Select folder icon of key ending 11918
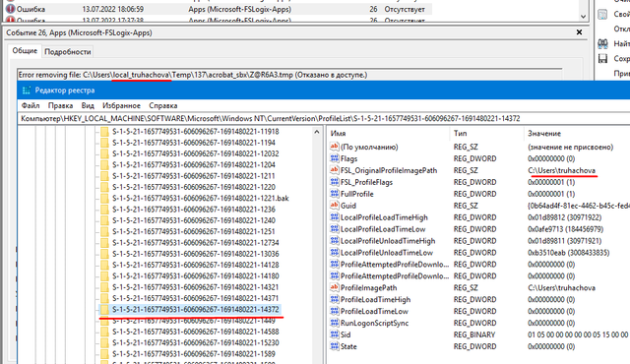Image resolution: width=630 pixels, height=364 pixels. (104, 132)
